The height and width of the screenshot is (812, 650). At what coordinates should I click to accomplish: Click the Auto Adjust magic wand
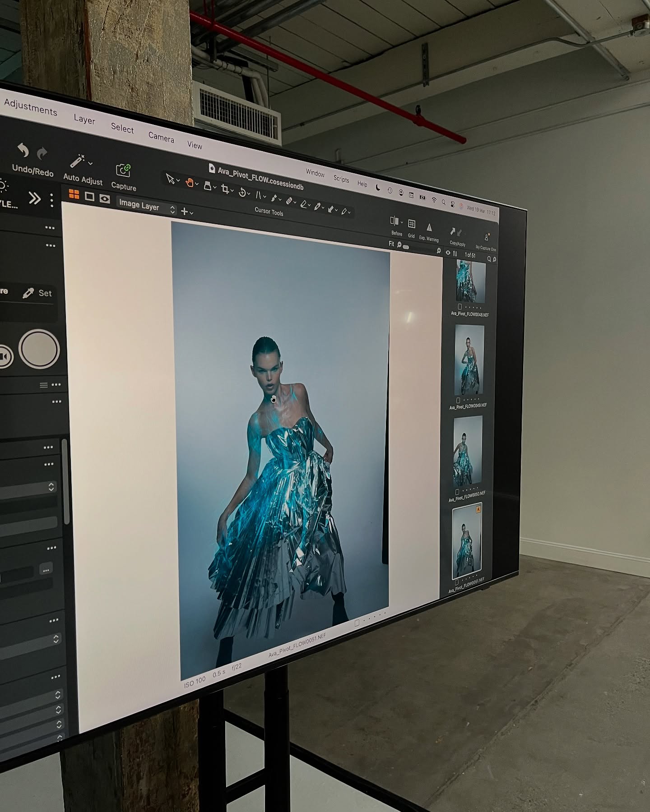click(77, 161)
